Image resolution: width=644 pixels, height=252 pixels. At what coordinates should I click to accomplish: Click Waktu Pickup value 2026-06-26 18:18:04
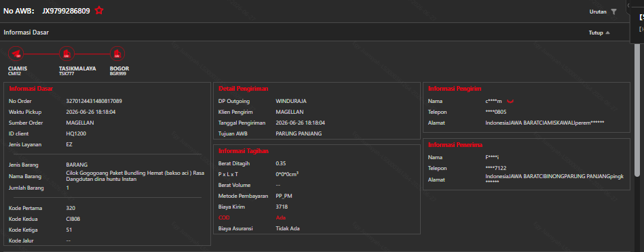pos(91,112)
